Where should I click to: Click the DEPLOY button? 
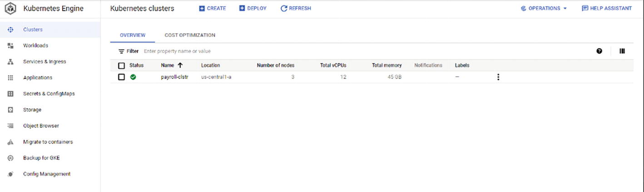click(253, 8)
